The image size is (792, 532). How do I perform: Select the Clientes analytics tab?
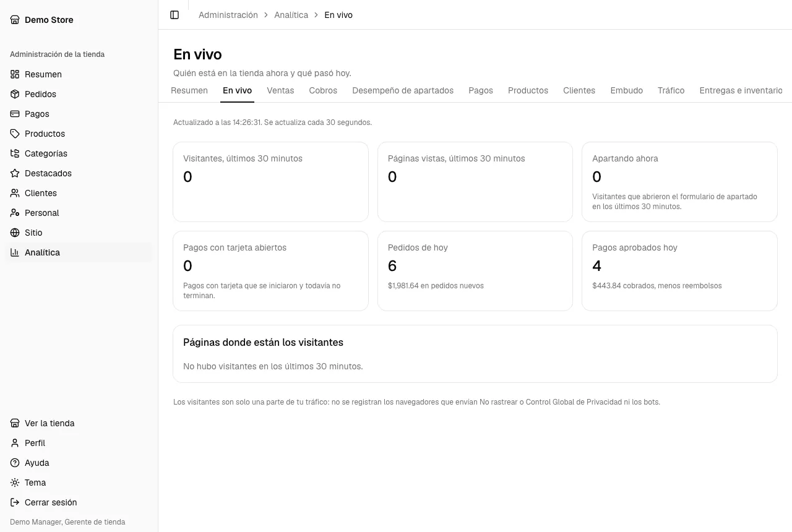tap(579, 90)
